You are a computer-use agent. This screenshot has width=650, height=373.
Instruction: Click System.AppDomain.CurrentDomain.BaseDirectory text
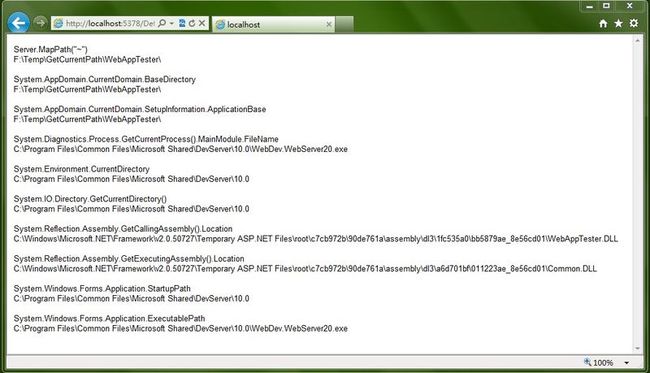tap(104, 79)
